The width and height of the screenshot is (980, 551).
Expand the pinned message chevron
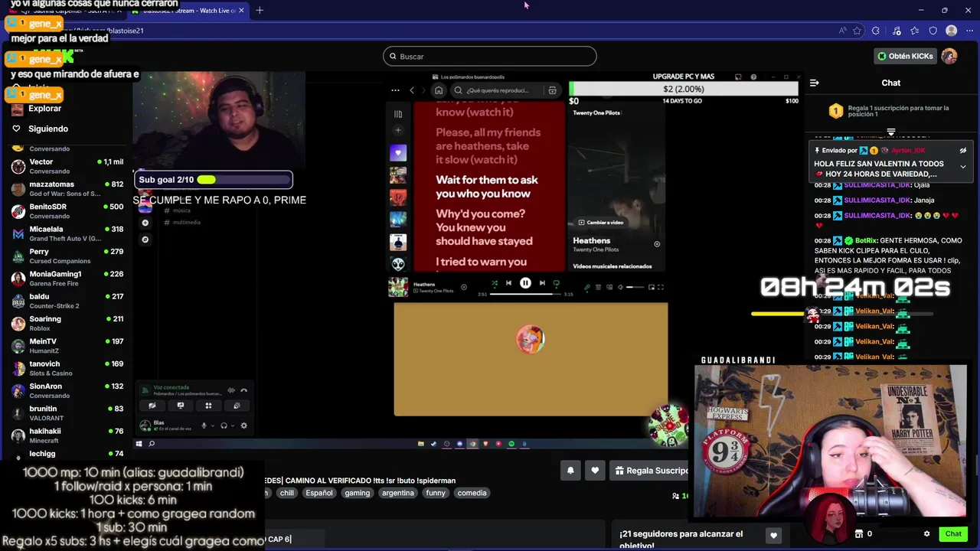(963, 166)
